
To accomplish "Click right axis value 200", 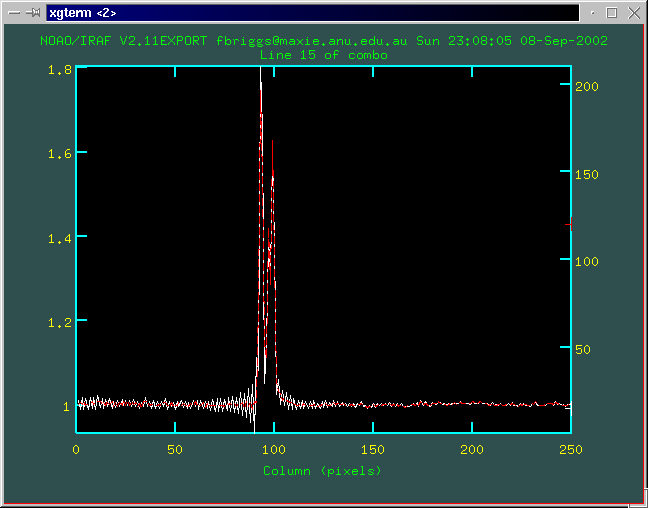I will [587, 86].
